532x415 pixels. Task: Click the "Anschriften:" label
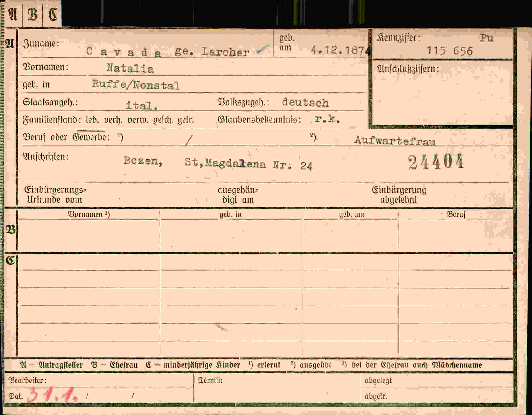tap(46, 157)
